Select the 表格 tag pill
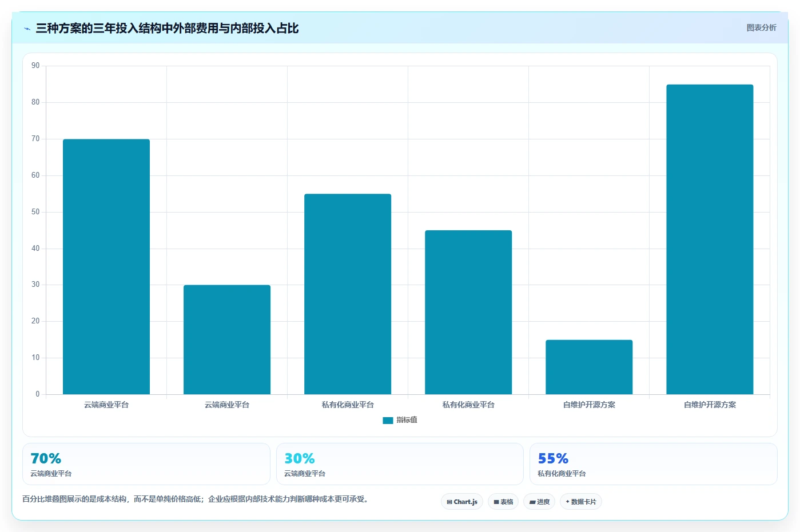The image size is (800, 532). click(x=503, y=502)
